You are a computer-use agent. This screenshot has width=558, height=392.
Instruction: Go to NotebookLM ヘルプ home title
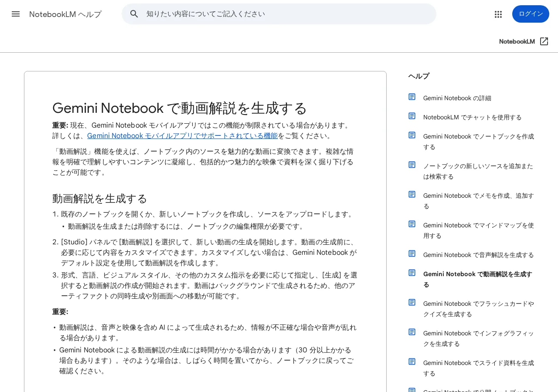(x=65, y=14)
